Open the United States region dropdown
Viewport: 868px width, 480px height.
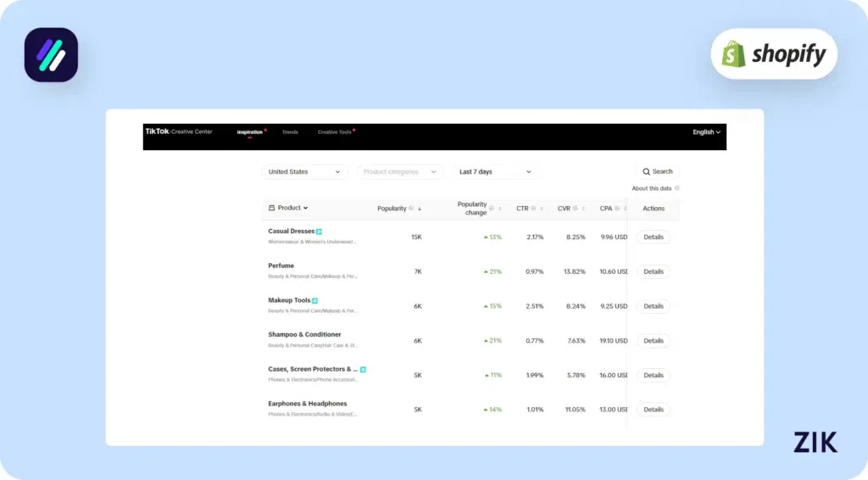(304, 171)
